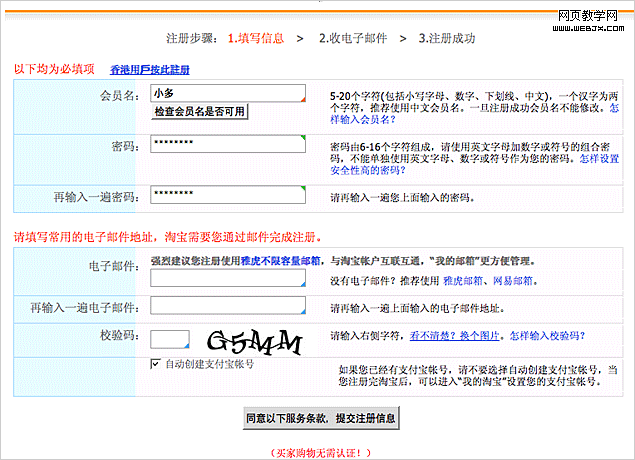The height and width of the screenshot is (460, 635).
Task: Submit with 同意以下服务条款,提交注册信息 button
Action: (x=322, y=417)
